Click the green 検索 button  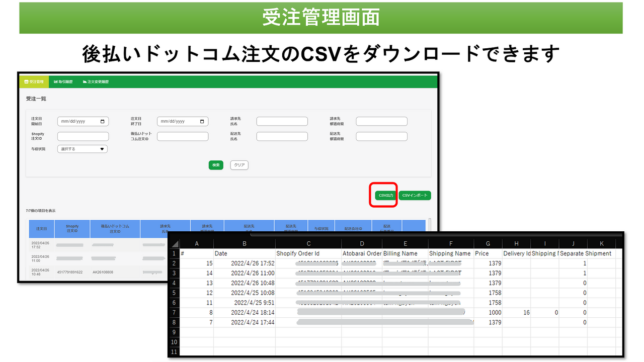(216, 165)
